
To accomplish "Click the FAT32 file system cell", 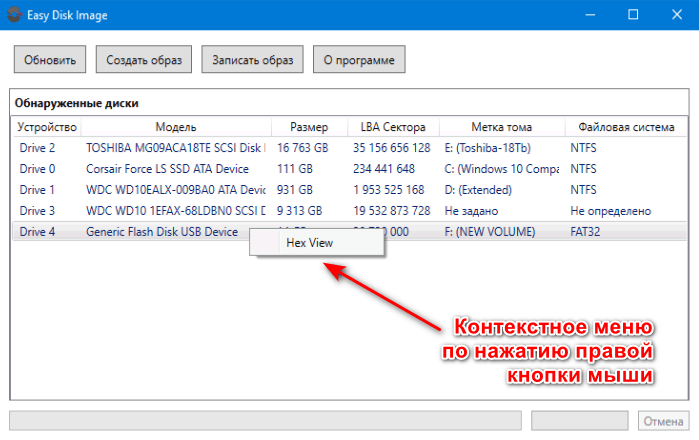I will coord(585,232).
